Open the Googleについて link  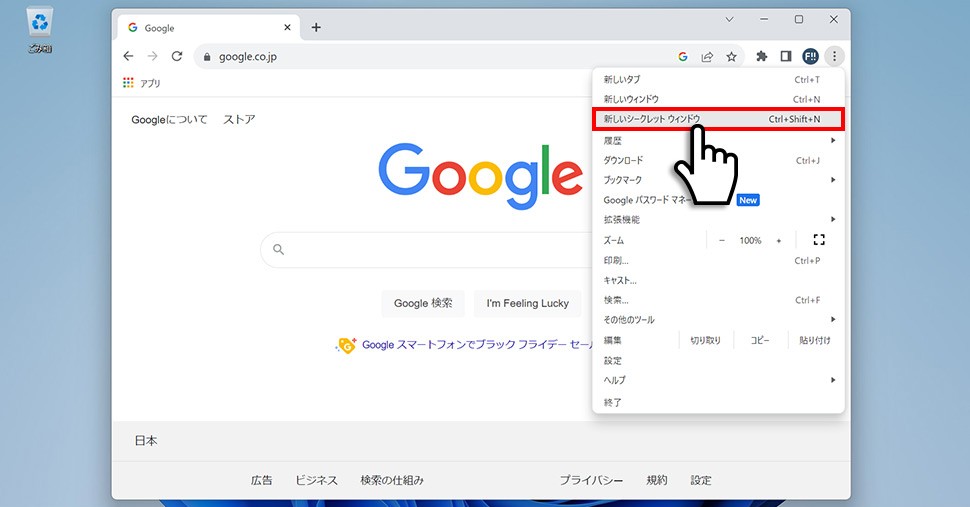coord(169,120)
